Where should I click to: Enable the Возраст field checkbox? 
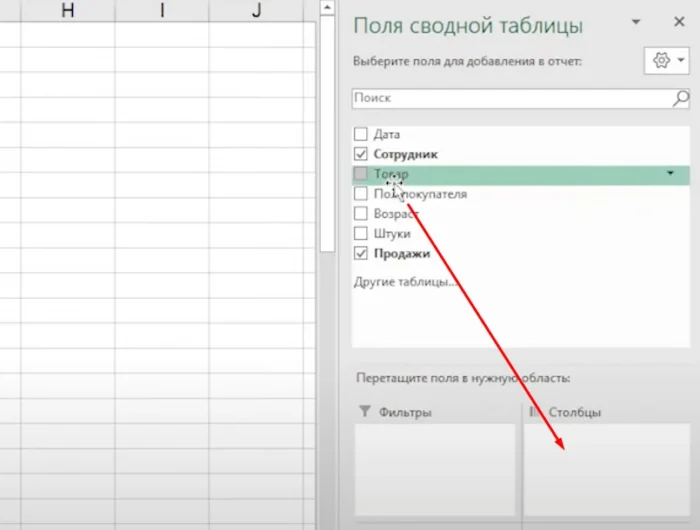[x=361, y=214]
